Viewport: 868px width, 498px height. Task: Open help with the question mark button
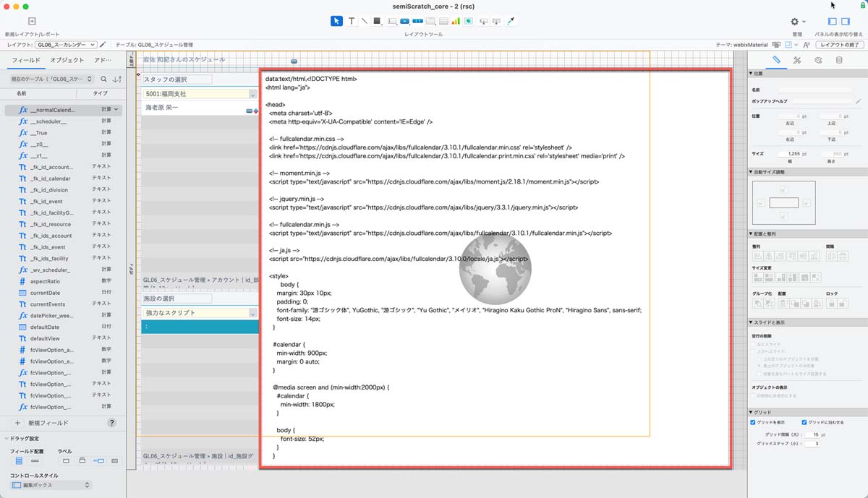(x=112, y=423)
